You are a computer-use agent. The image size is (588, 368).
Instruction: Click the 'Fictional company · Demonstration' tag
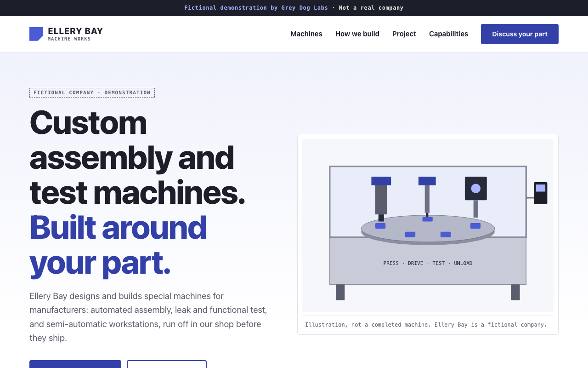pos(92,92)
